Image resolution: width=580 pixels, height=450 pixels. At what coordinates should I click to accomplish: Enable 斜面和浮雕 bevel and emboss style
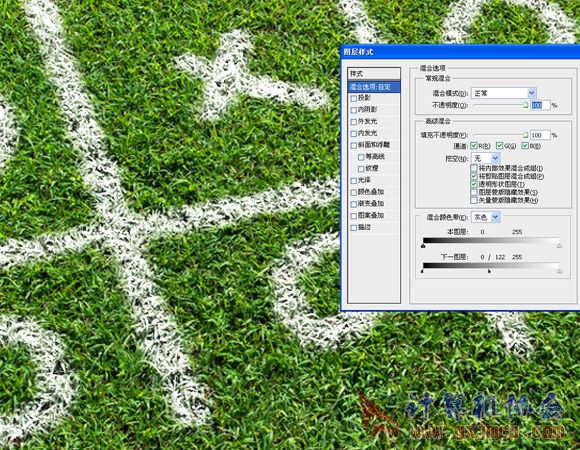tap(354, 145)
